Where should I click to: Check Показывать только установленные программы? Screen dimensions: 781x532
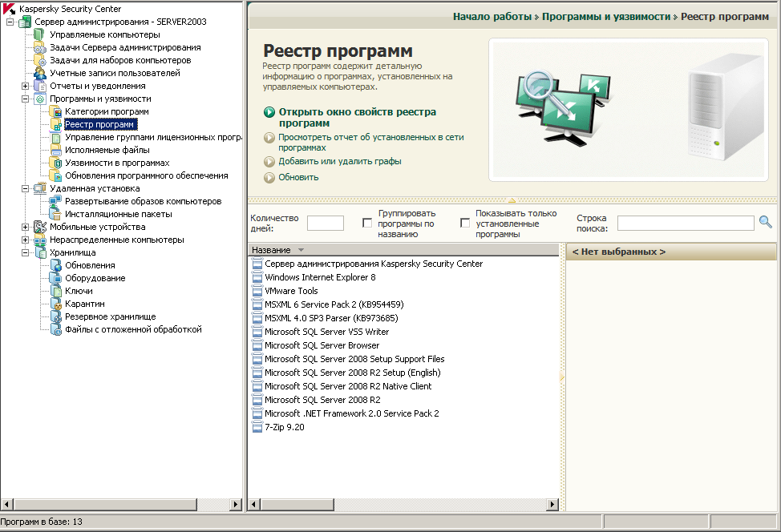[x=465, y=223]
